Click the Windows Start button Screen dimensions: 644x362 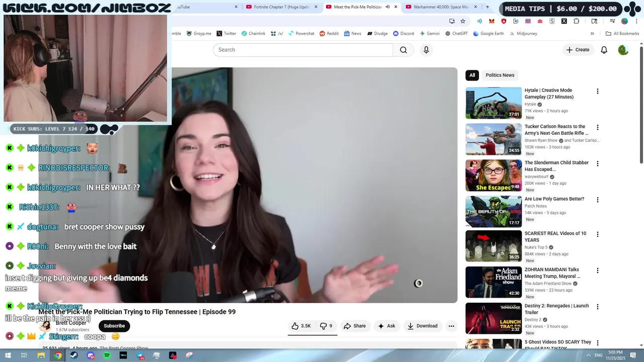pos(8,355)
